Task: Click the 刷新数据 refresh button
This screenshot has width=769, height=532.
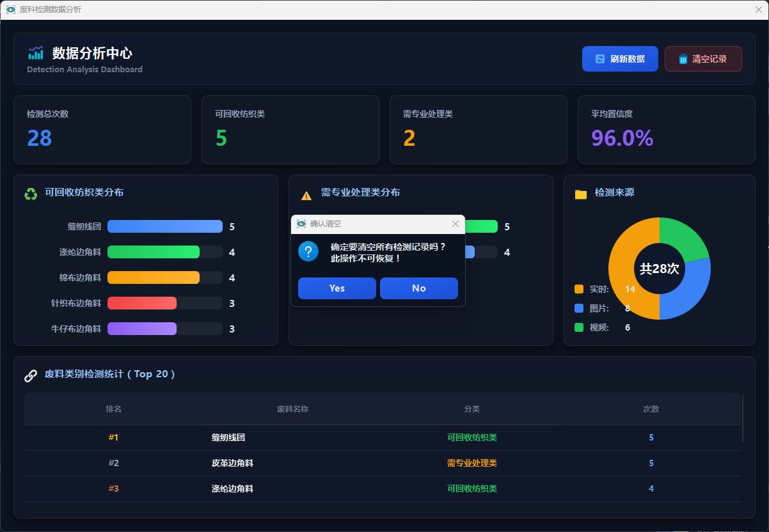Action: point(620,59)
